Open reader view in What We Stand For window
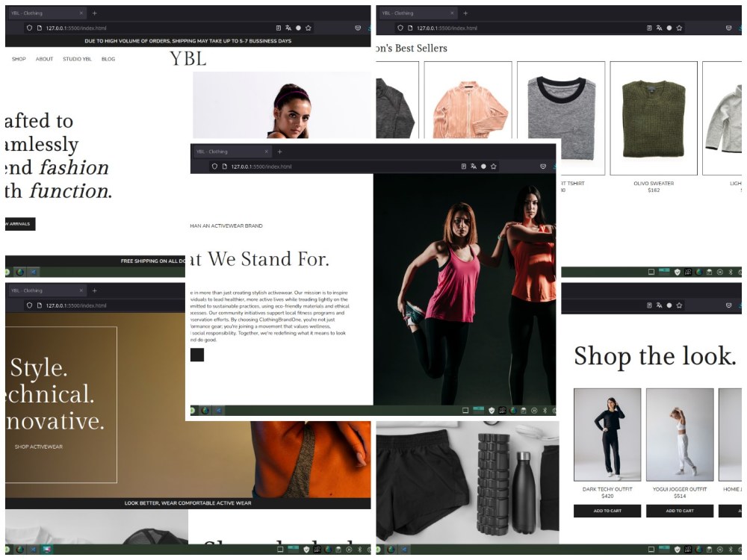This screenshot has height=560, width=747. 464,167
